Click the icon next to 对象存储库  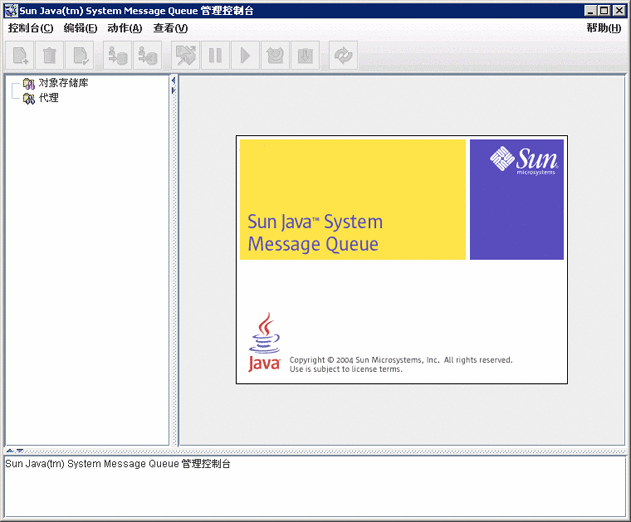click(x=29, y=84)
